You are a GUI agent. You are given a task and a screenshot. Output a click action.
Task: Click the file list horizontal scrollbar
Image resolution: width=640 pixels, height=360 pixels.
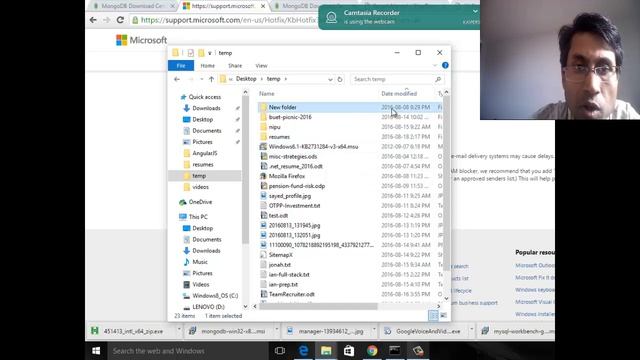(x=318, y=306)
